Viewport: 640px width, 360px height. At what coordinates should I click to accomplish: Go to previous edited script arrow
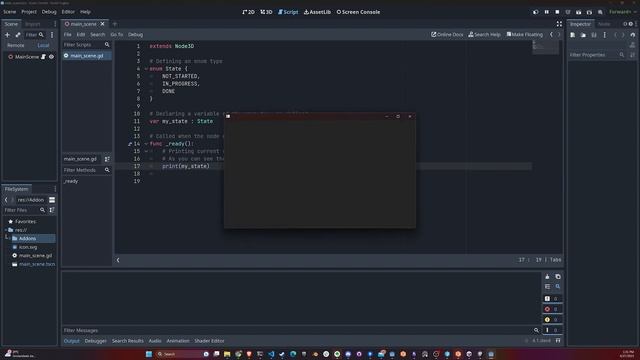(x=551, y=35)
